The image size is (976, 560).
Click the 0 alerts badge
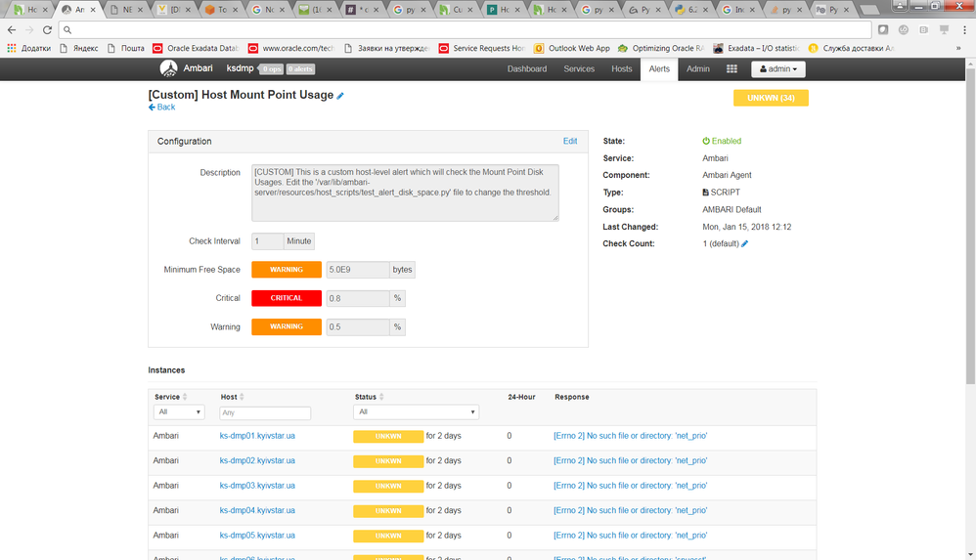(x=300, y=69)
